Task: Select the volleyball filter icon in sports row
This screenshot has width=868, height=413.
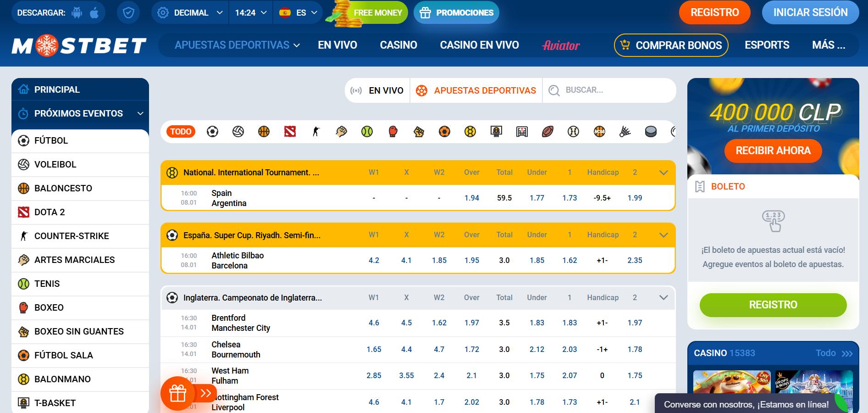Action: pyautogui.click(x=238, y=132)
